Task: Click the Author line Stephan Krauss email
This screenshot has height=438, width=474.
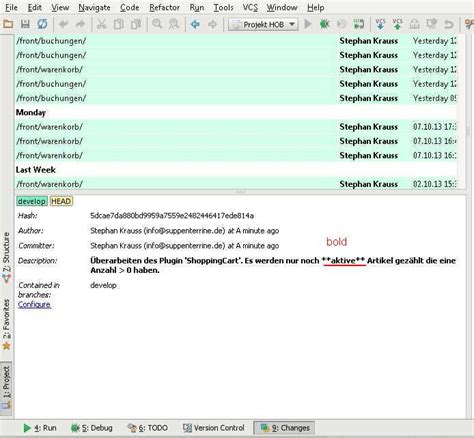Action: click(185, 231)
